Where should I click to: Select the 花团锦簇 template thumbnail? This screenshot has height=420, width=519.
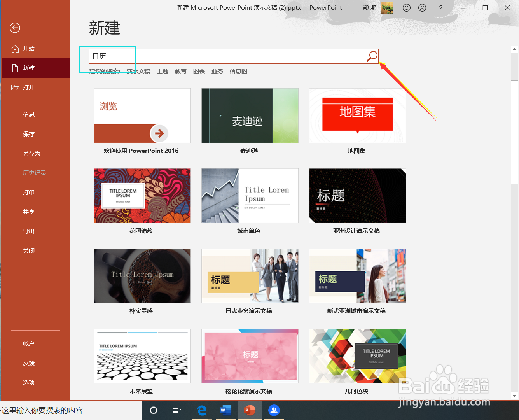142,196
